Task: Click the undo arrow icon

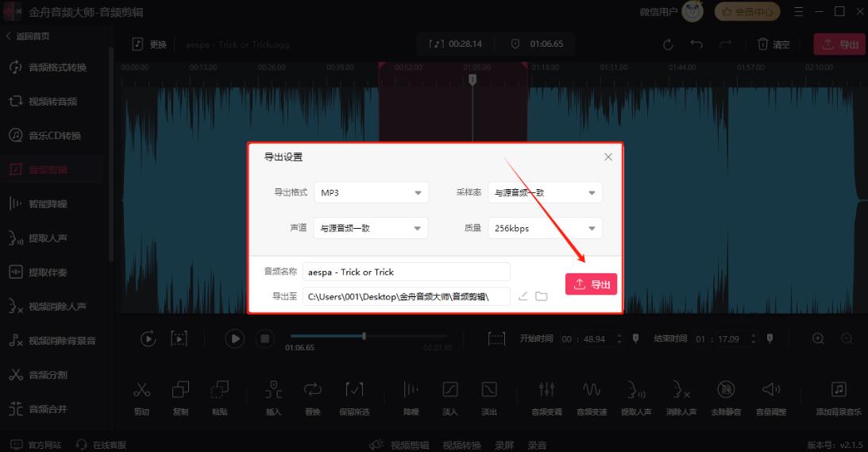Action: click(696, 44)
